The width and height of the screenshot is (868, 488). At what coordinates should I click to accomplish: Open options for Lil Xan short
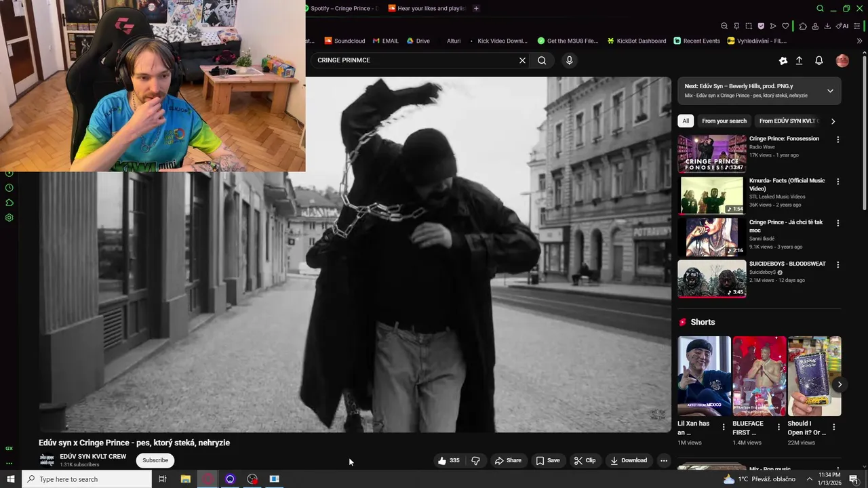(x=724, y=427)
